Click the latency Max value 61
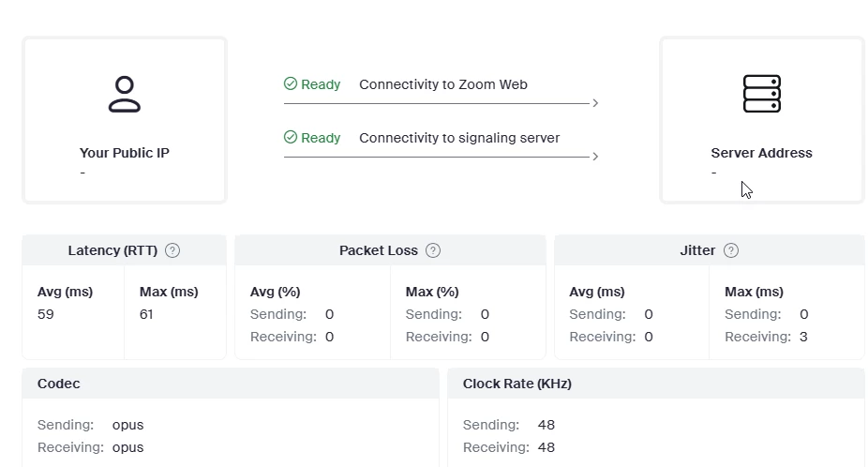 (x=146, y=314)
